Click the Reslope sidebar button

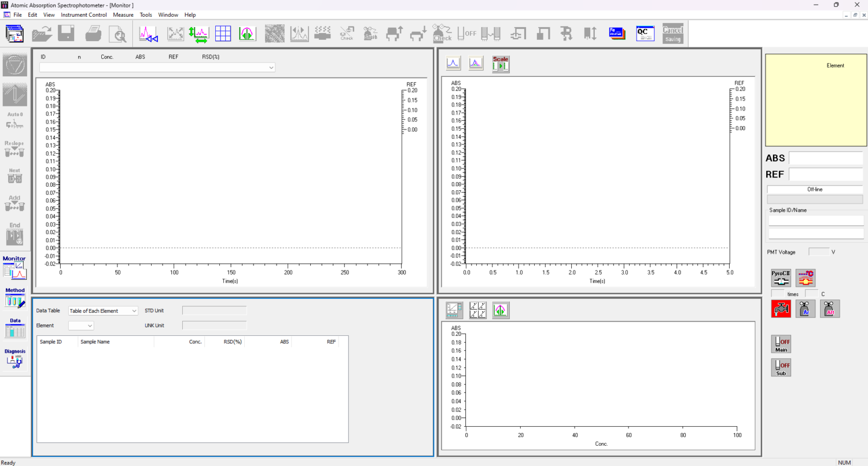pyautogui.click(x=15, y=149)
